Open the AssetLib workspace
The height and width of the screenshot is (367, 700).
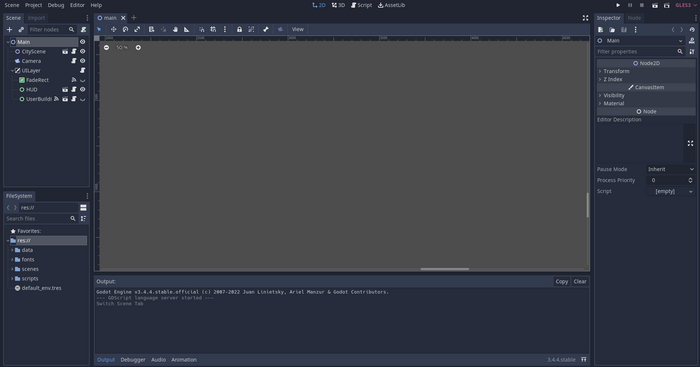[392, 5]
